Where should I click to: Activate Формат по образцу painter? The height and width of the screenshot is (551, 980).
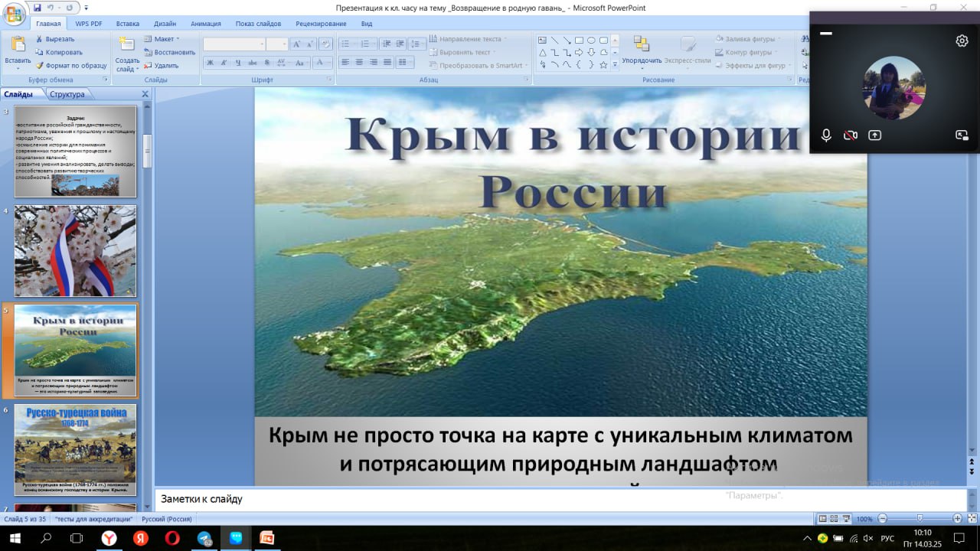click(x=70, y=65)
